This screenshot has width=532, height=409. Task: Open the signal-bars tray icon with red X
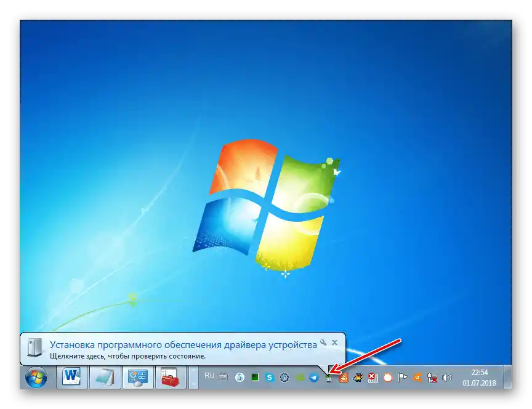point(373,378)
